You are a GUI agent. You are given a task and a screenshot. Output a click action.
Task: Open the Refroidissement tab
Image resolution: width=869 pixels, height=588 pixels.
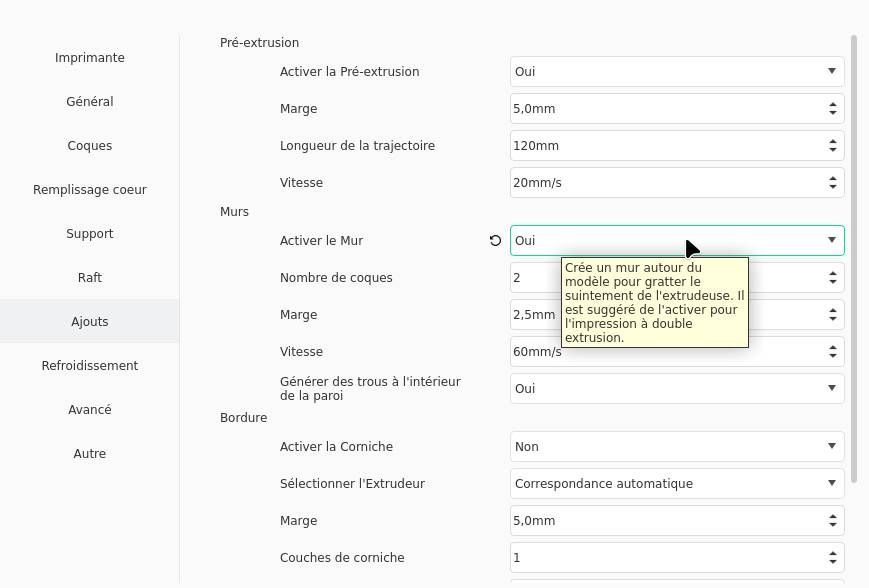point(90,366)
